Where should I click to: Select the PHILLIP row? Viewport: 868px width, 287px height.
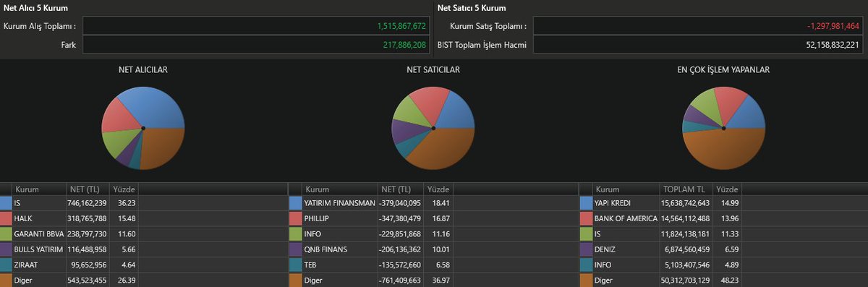[433, 218]
